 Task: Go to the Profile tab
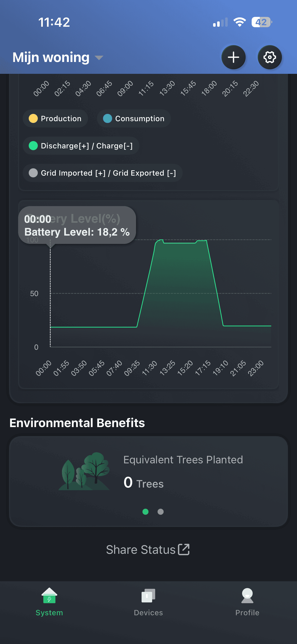247,602
